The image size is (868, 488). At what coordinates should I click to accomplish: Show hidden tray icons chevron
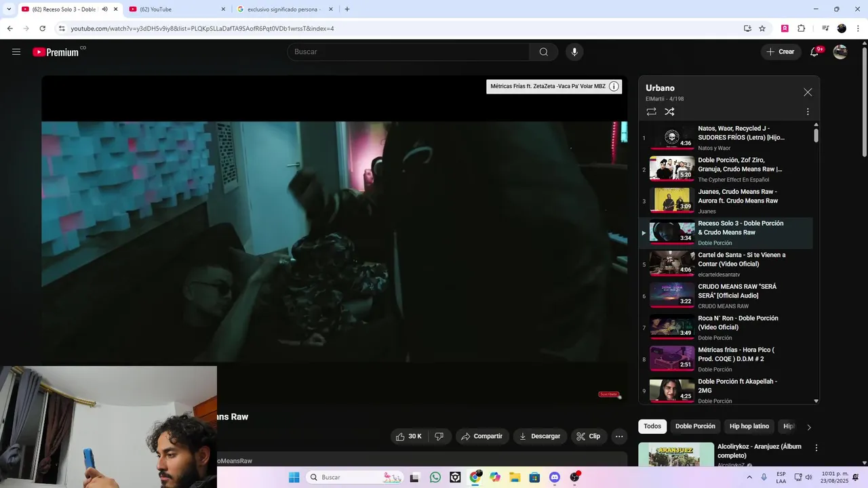[749, 477]
